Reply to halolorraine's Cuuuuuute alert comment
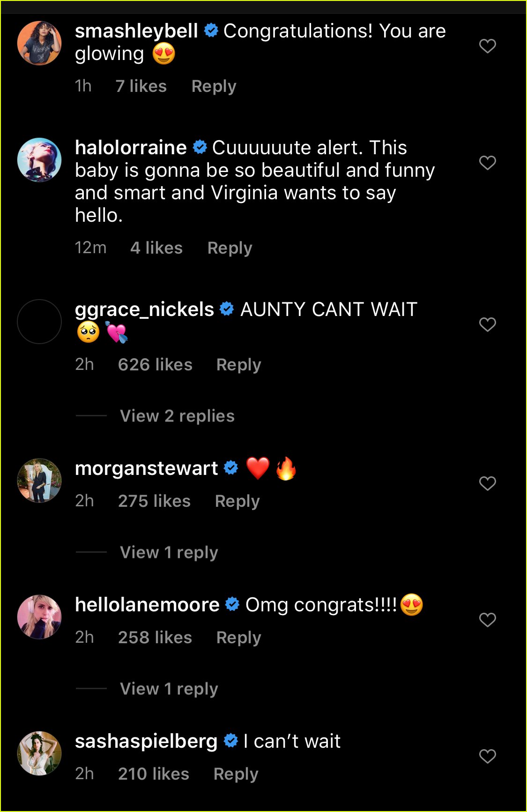The image size is (527, 812). point(230,248)
